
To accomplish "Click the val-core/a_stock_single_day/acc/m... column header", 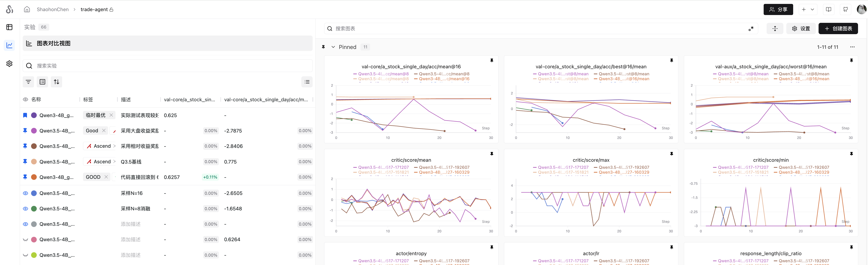I will click(266, 100).
